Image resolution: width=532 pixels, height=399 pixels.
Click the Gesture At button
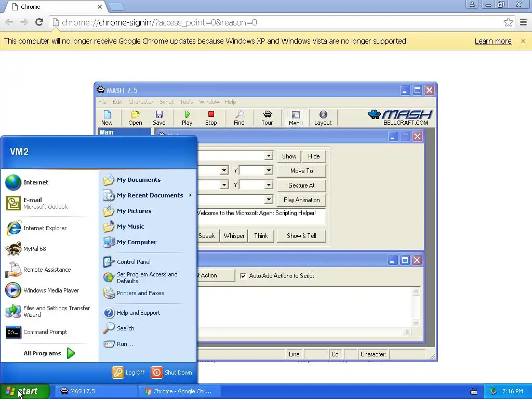tap(302, 185)
